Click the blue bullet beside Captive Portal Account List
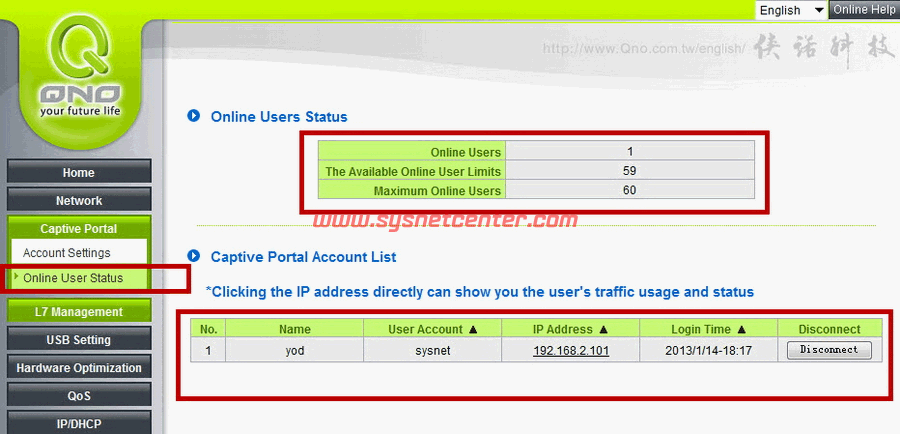The width and height of the screenshot is (900, 434). 194,257
